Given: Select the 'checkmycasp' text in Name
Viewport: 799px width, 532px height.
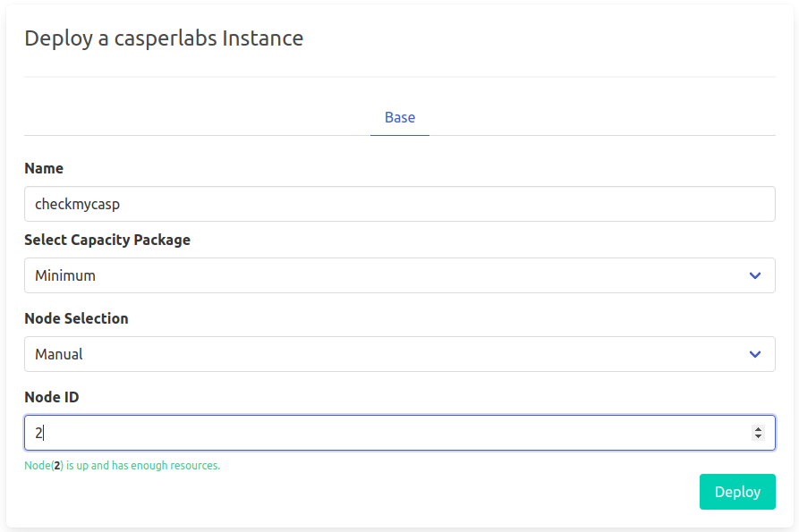Looking at the screenshot, I should [x=77, y=204].
